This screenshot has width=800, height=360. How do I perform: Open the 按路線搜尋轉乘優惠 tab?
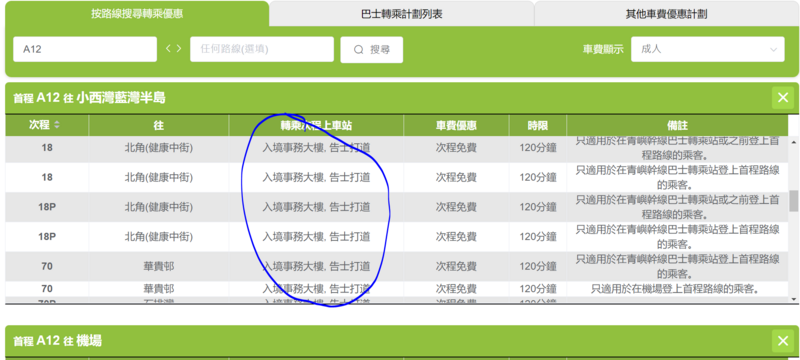tap(137, 14)
